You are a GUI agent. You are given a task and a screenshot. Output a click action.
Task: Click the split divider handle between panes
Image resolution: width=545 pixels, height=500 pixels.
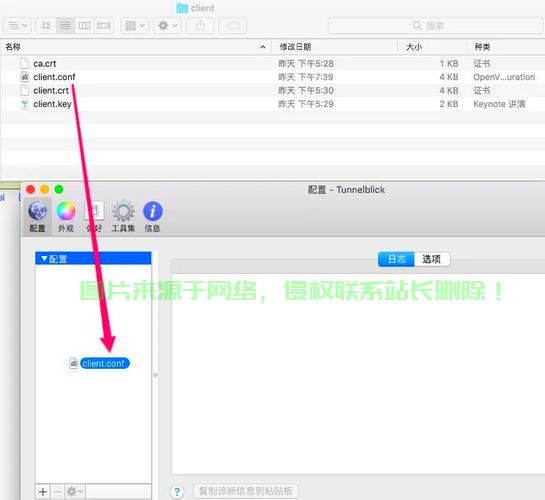pos(155,375)
